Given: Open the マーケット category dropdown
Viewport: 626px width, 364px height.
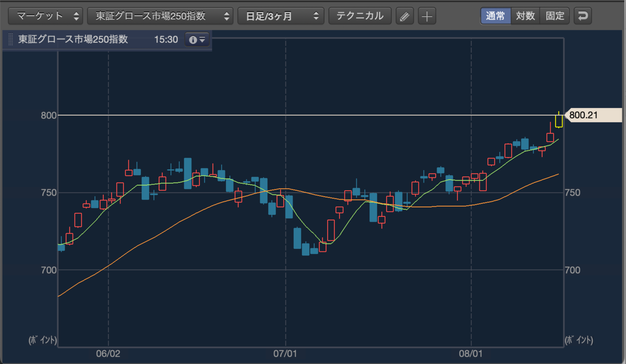Looking at the screenshot, I should click(46, 16).
